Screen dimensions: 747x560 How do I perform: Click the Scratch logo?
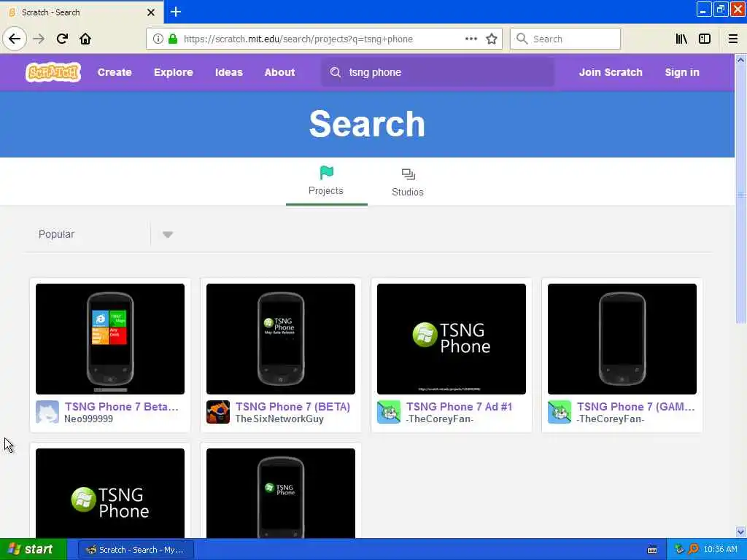point(53,72)
